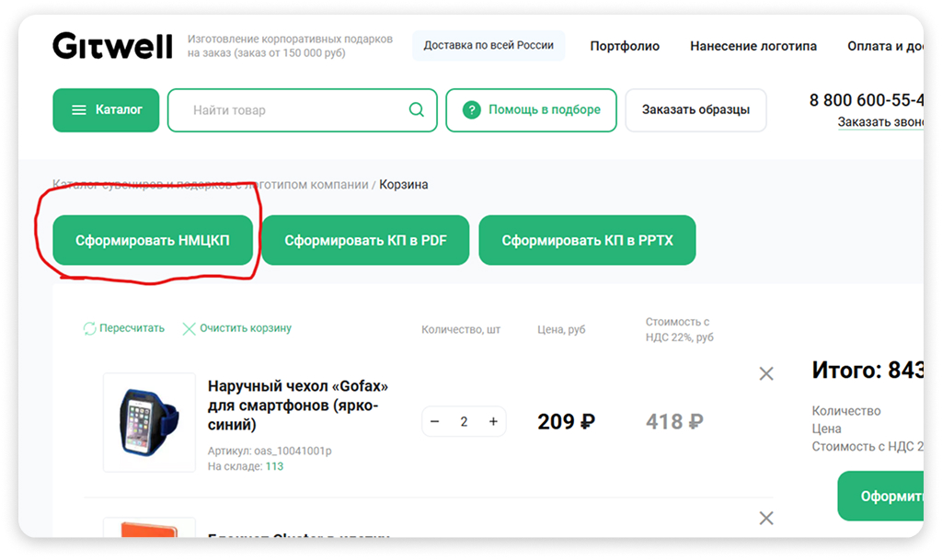
Task: Click the Пересчитать refresh icon
Action: click(90, 328)
